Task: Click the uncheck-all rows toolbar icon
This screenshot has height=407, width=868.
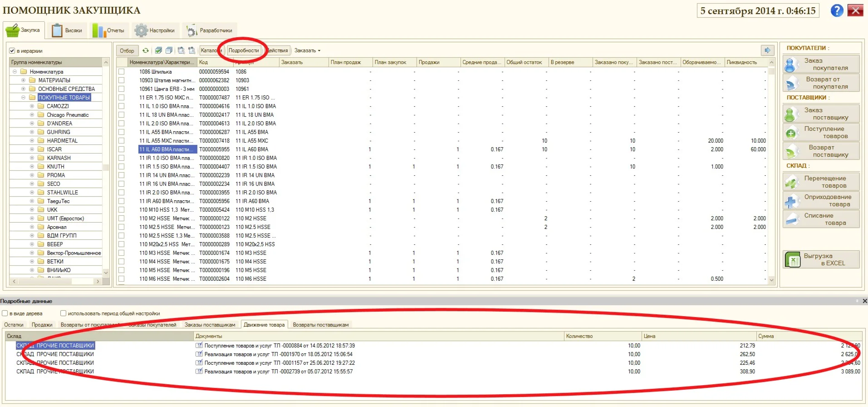Action: pyautogui.click(x=169, y=50)
